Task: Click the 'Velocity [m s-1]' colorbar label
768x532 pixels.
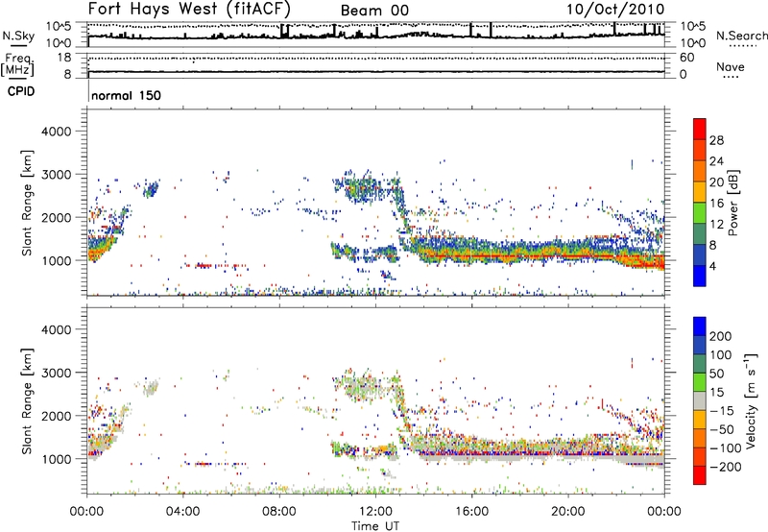Action: pyautogui.click(x=751, y=400)
